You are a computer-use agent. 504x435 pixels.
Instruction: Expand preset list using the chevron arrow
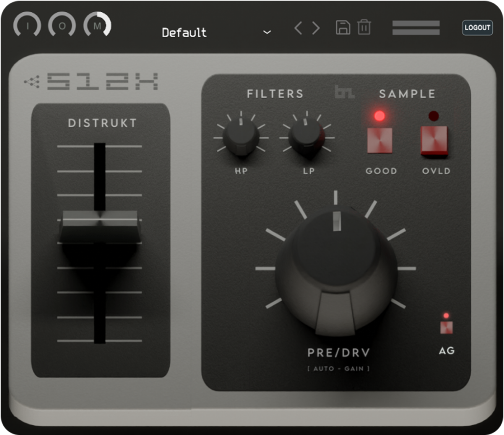click(x=267, y=32)
